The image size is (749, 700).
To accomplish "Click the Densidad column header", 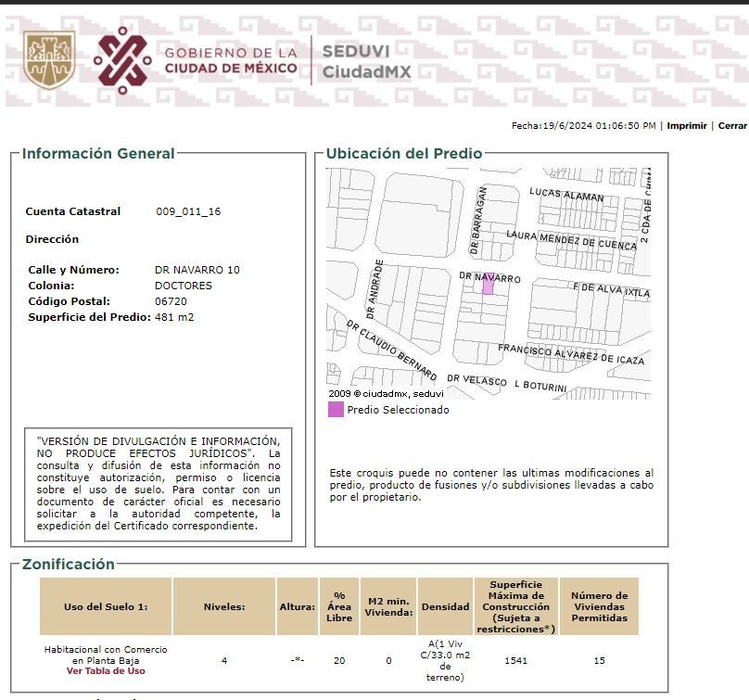I will tap(445, 606).
